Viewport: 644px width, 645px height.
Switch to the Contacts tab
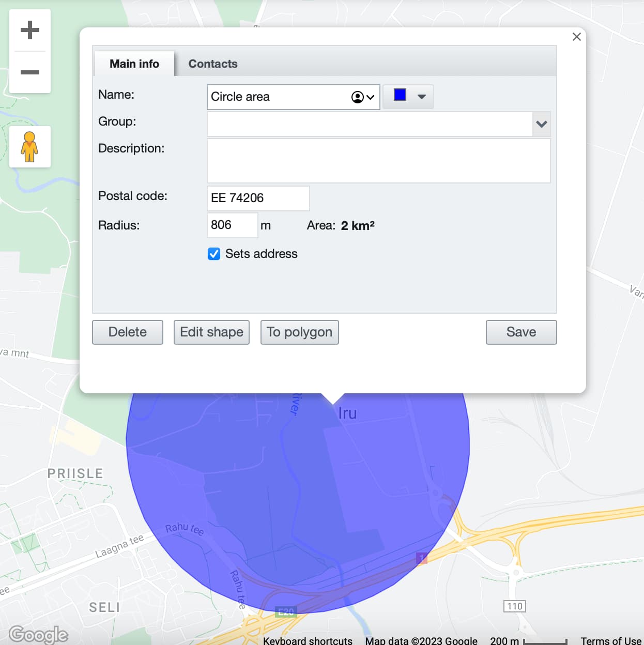(212, 64)
